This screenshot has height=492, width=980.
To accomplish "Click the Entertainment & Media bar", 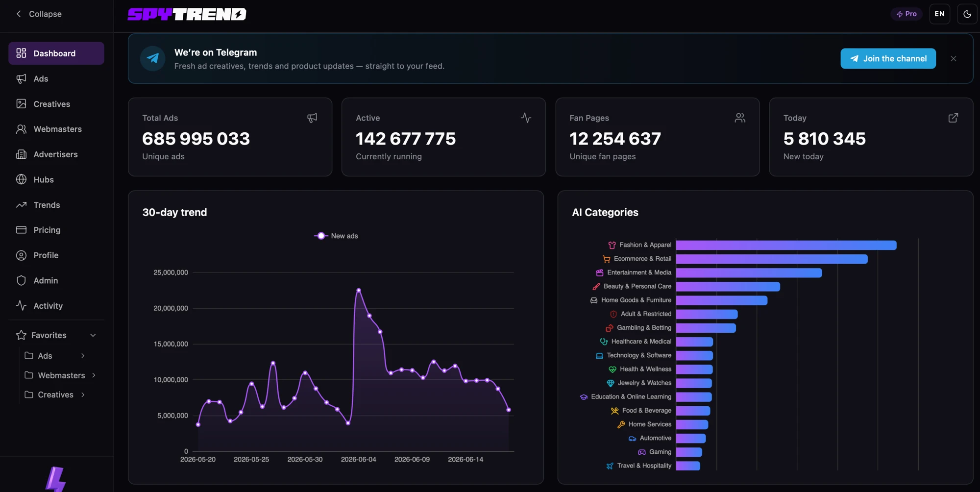I will pos(749,272).
